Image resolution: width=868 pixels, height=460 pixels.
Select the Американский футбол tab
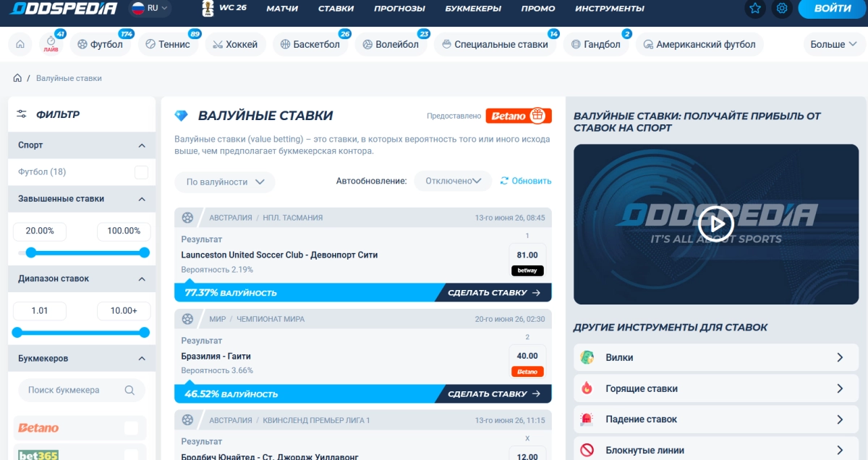click(699, 44)
